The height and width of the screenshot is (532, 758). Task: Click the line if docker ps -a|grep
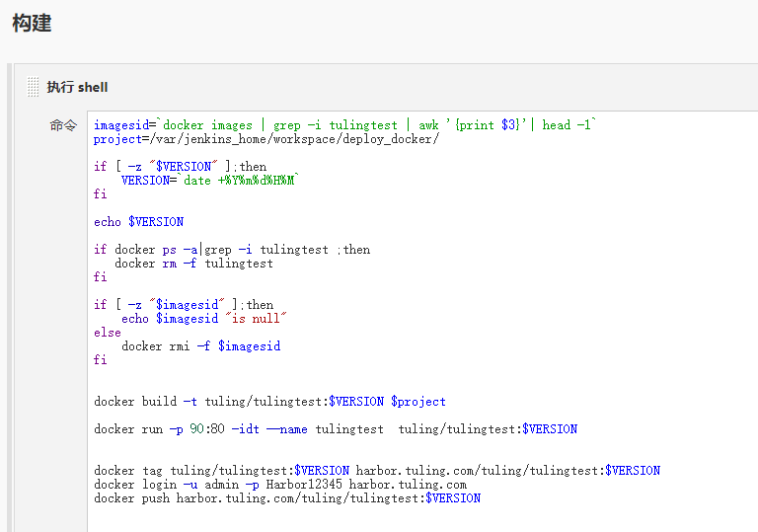click(232, 249)
